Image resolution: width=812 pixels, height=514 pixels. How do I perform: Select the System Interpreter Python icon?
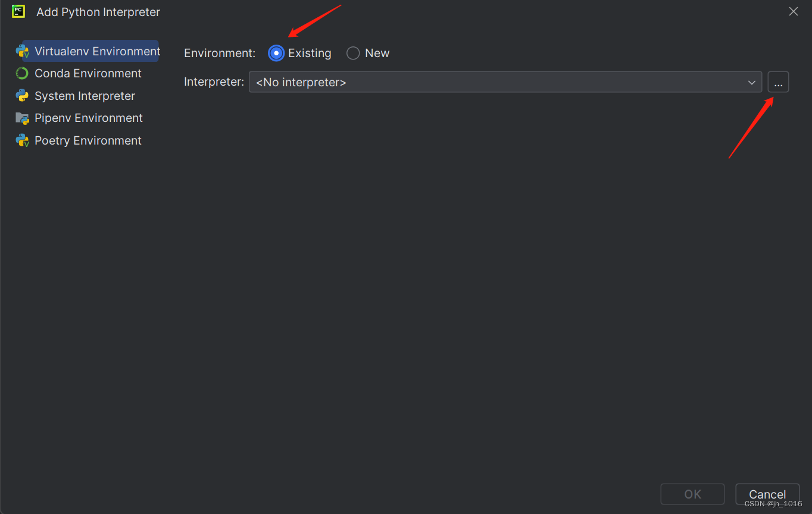22,96
